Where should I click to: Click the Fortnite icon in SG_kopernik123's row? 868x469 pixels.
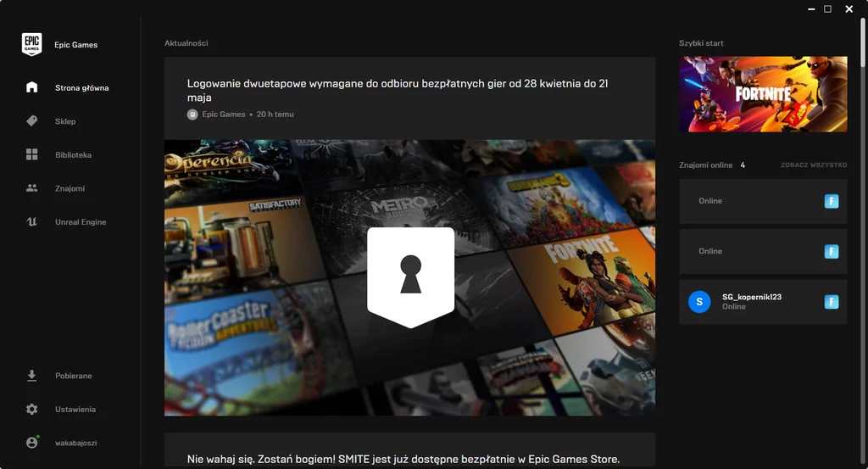pos(831,302)
